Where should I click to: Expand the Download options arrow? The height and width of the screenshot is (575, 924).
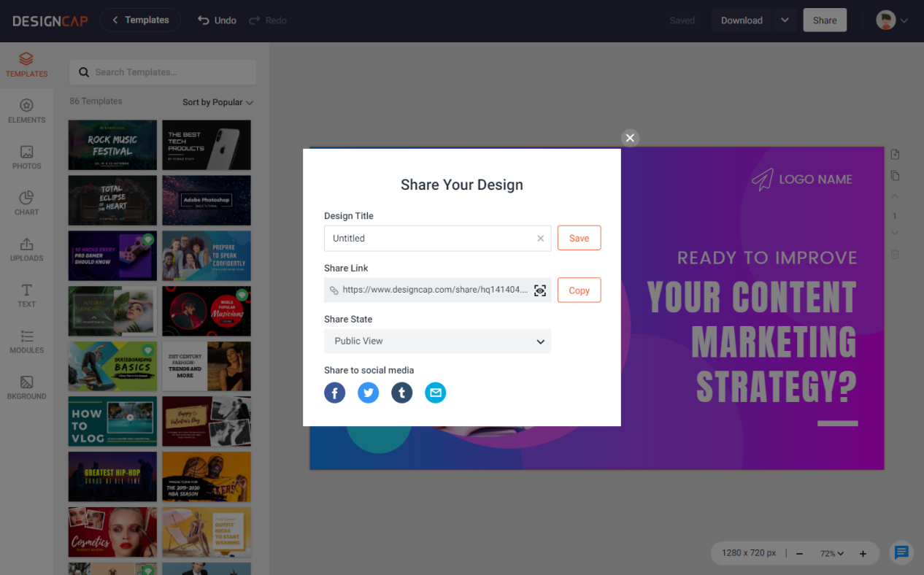pyautogui.click(x=785, y=20)
